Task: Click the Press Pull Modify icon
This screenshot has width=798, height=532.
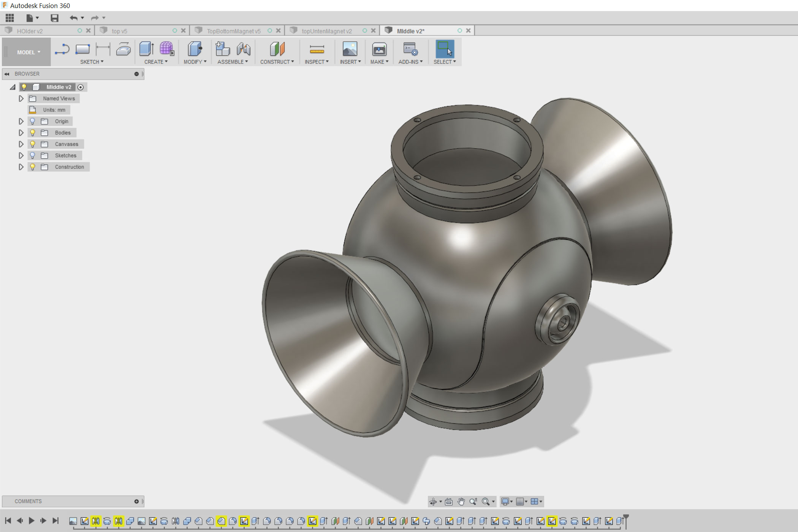Action: click(x=195, y=49)
